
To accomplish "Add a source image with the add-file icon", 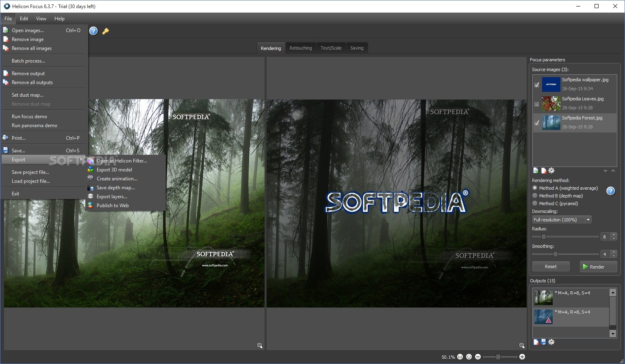I will tap(536, 171).
